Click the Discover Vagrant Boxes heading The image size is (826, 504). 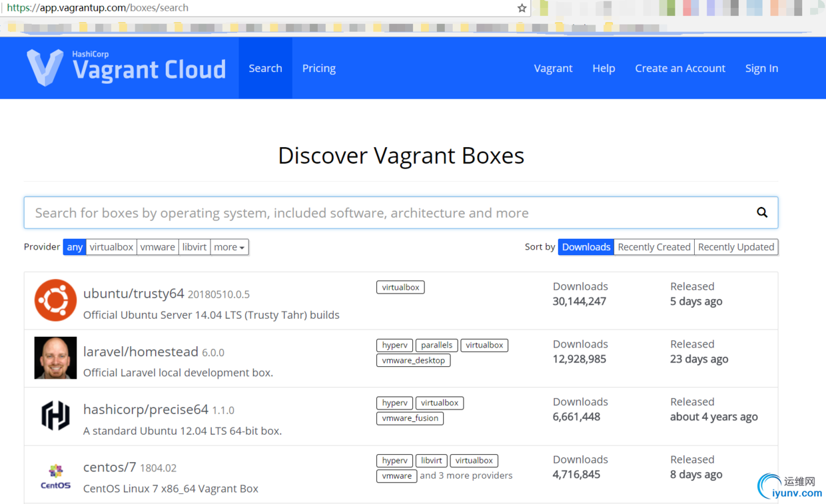pos(401,155)
